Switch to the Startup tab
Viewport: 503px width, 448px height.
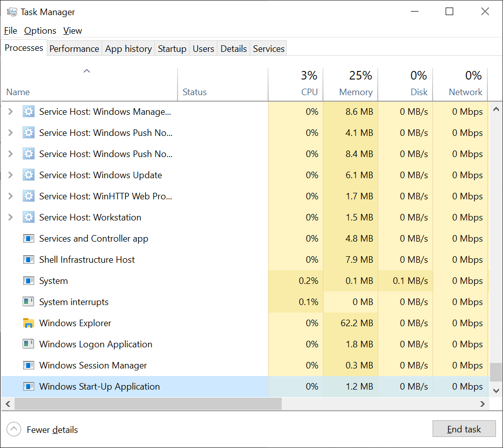pos(172,49)
